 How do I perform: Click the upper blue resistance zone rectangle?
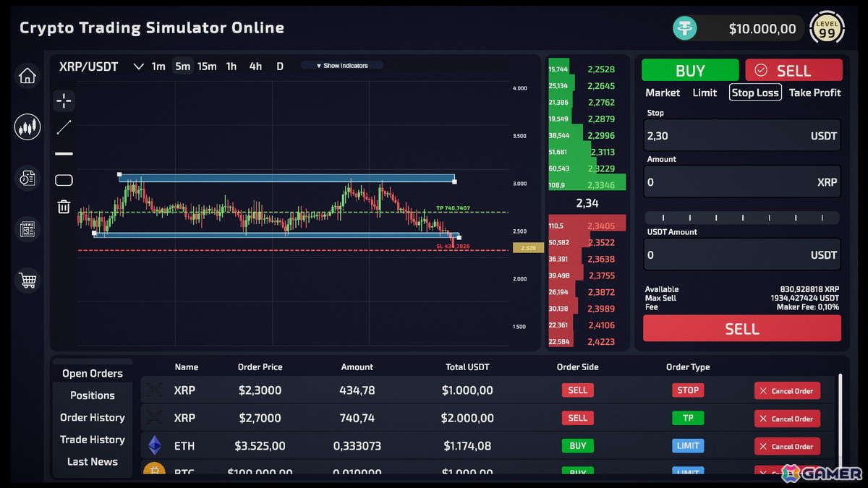(286, 178)
